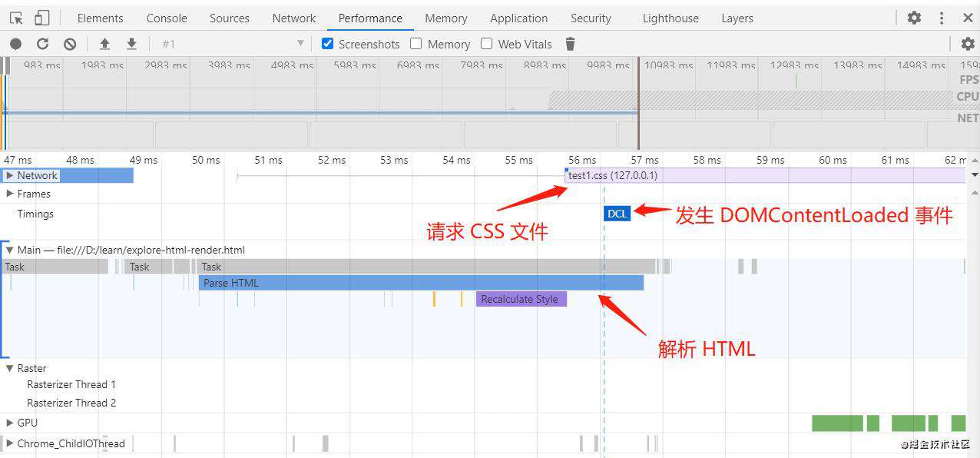Open the #1 recording selector dropdown
Screen dimensions: 980x458
(233, 44)
